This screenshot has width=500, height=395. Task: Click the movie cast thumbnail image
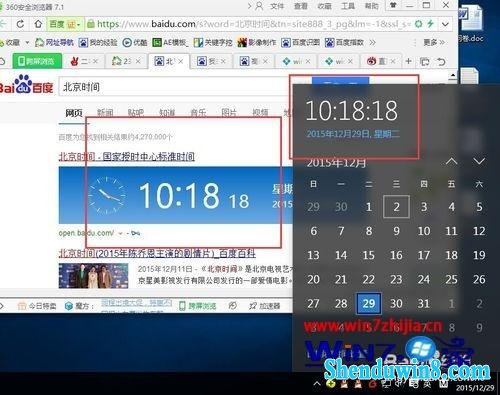pos(93,276)
